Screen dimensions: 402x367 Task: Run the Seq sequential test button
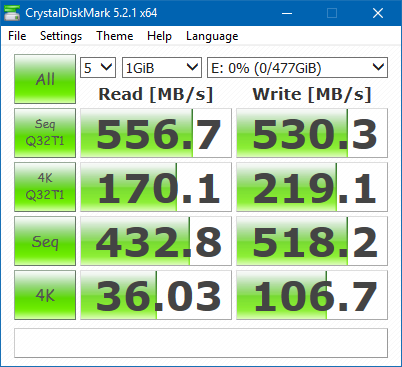coord(45,241)
